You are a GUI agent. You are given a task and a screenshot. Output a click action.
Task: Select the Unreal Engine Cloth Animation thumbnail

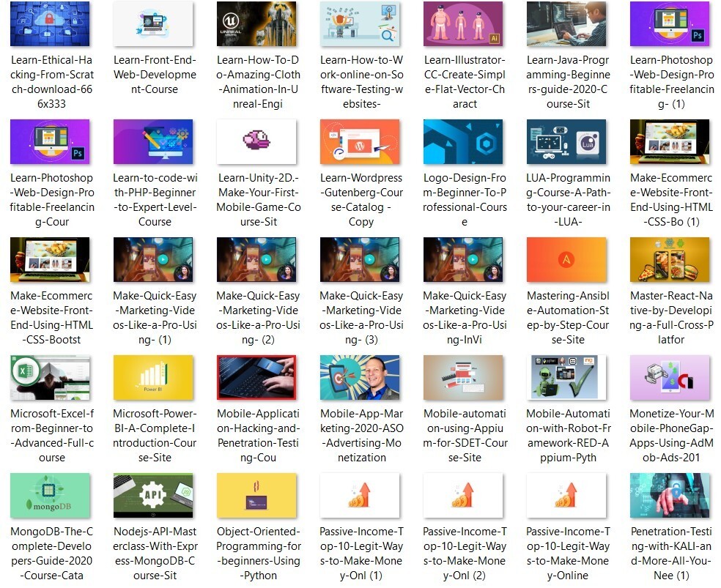(256, 23)
